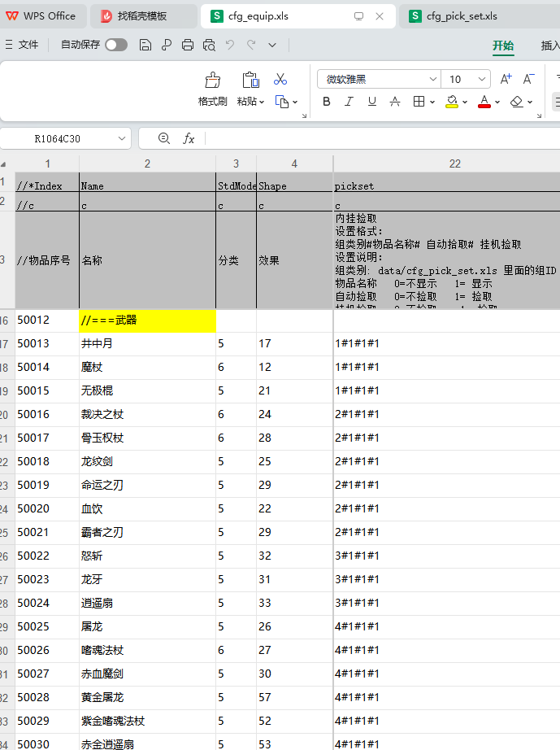Select the cell containing 屠龙
This screenshot has height=750, width=560.
[147, 627]
